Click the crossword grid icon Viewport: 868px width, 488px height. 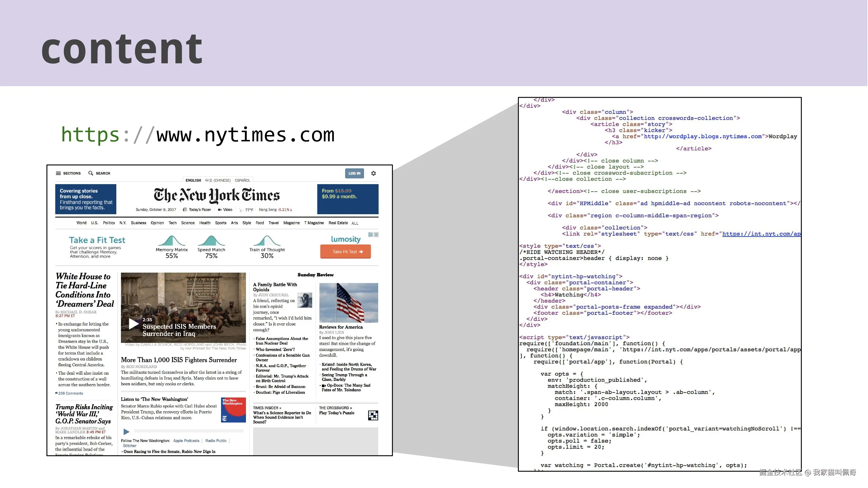(x=373, y=416)
